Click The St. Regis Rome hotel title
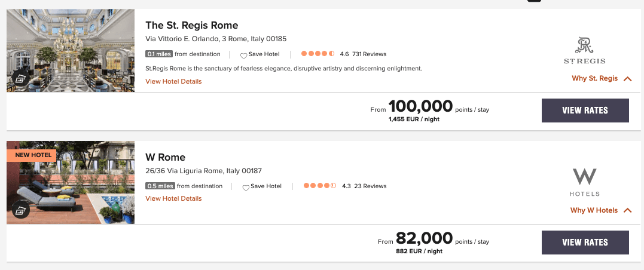The image size is (644, 270). coord(192,25)
